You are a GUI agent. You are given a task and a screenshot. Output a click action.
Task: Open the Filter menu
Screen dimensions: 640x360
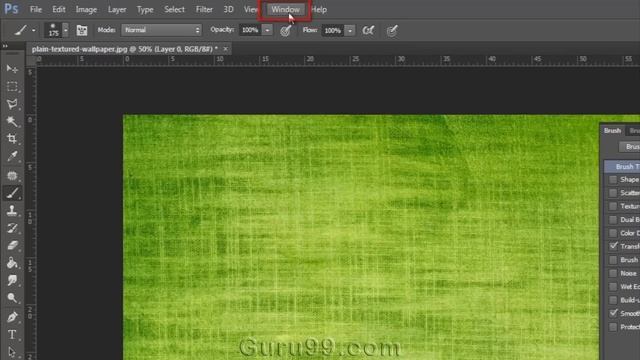coord(204,9)
